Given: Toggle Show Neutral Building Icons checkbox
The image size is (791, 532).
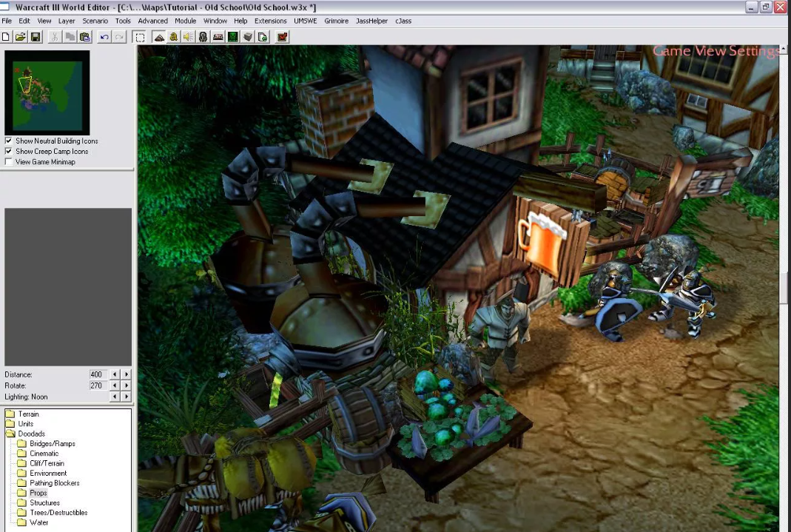Looking at the screenshot, I should tap(9, 141).
